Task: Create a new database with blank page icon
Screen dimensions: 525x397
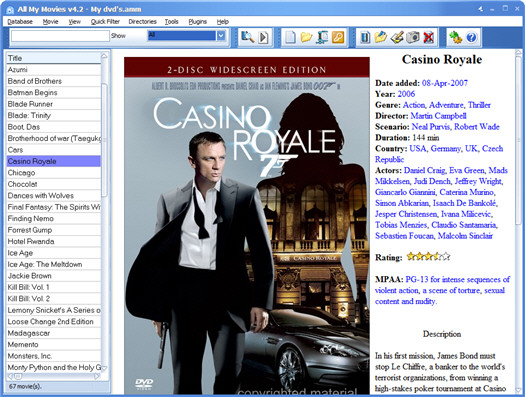Action: 290,37
